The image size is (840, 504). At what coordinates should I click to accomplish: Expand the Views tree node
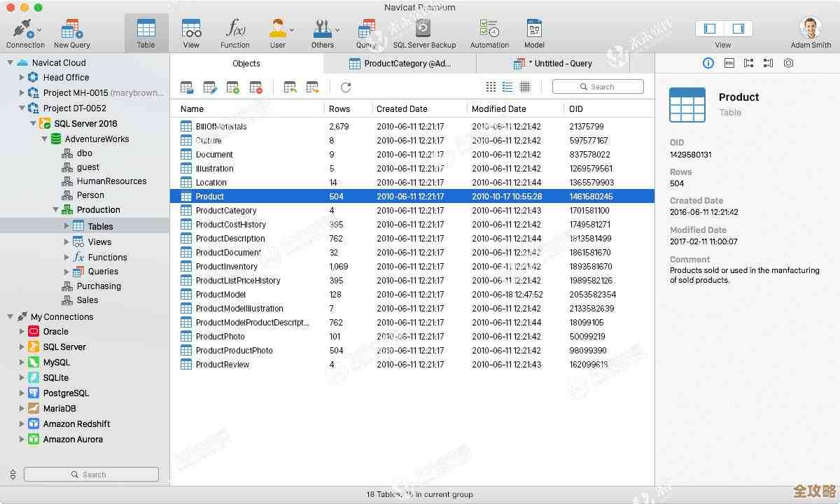(x=66, y=242)
